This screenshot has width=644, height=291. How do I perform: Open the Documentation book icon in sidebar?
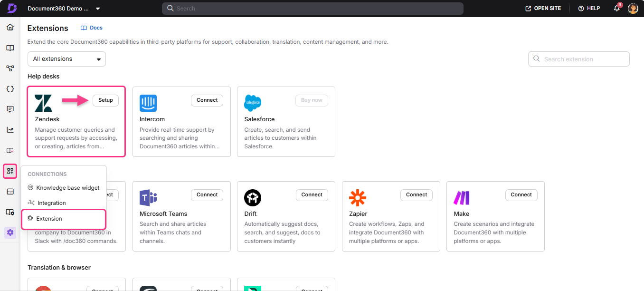(10, 48)
